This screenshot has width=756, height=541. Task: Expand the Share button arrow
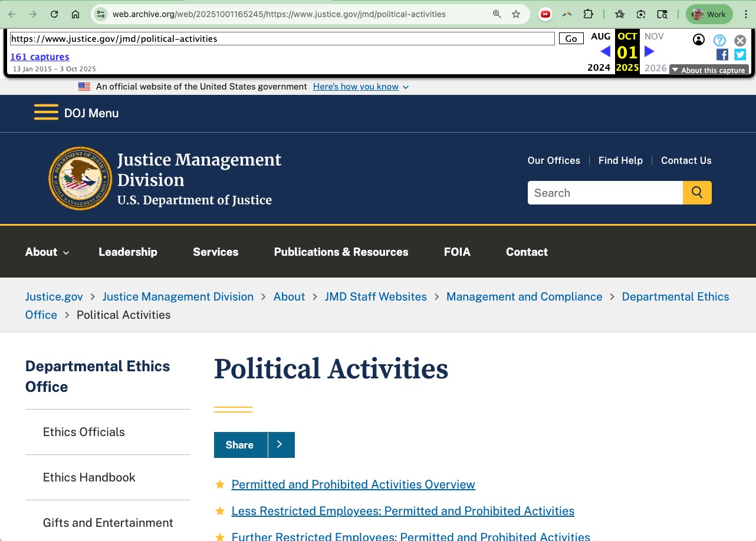click(281, 445)
